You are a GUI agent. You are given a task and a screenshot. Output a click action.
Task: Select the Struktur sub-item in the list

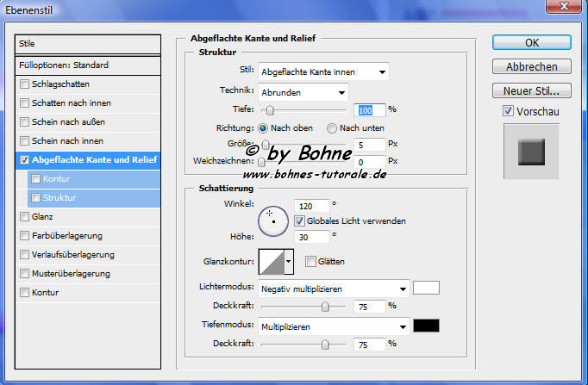[x=59, y=198]
